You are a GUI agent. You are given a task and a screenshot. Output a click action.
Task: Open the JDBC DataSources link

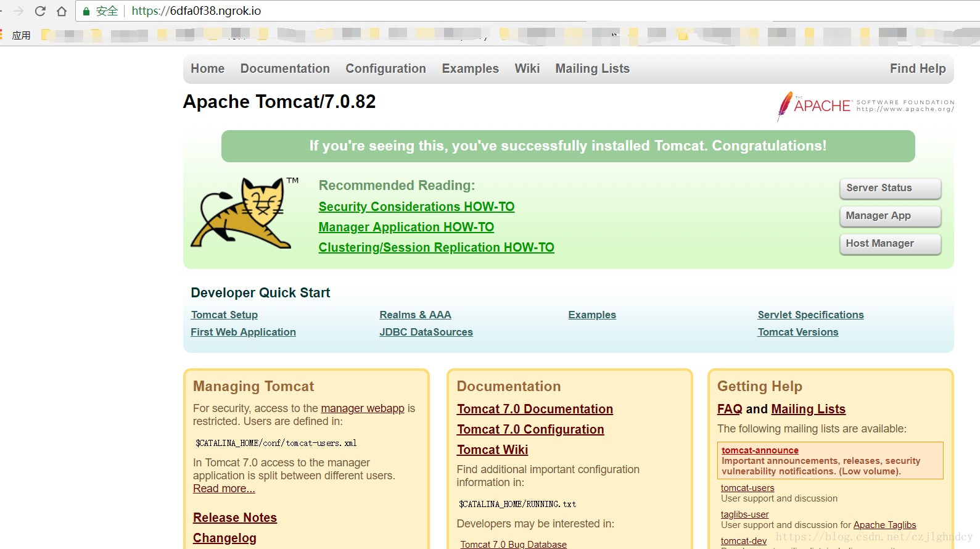click(x=426, y=332)
